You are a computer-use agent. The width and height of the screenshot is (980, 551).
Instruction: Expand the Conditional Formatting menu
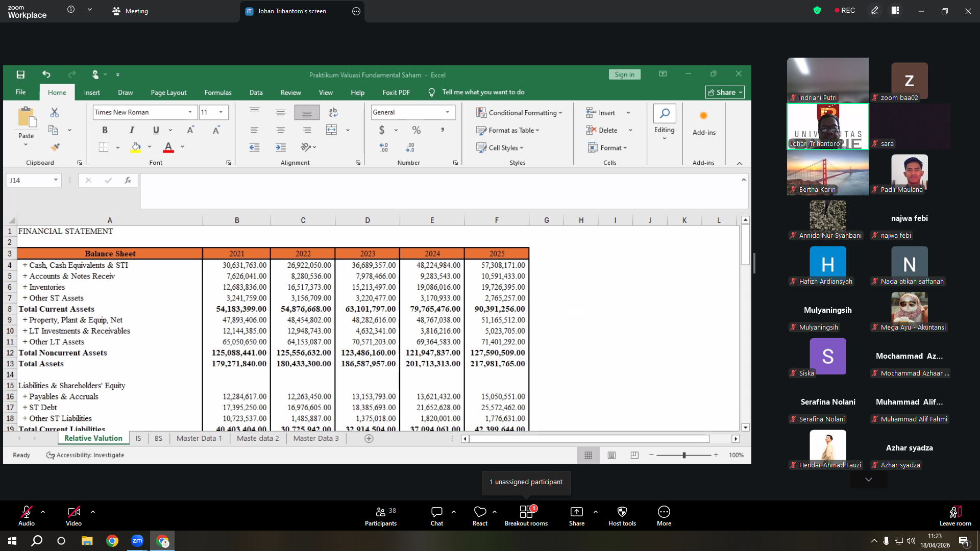click(519, 113)
